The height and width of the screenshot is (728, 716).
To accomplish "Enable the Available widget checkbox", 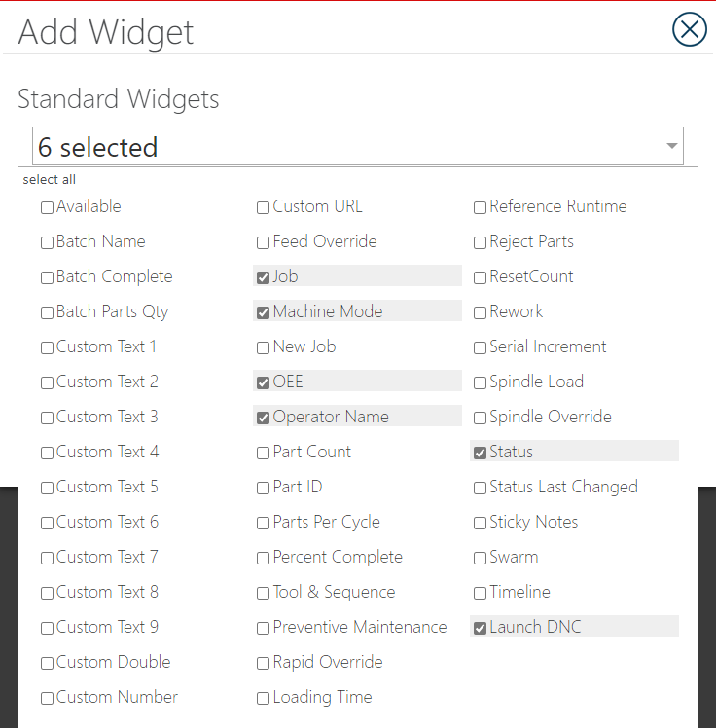I will click(47, 207).
